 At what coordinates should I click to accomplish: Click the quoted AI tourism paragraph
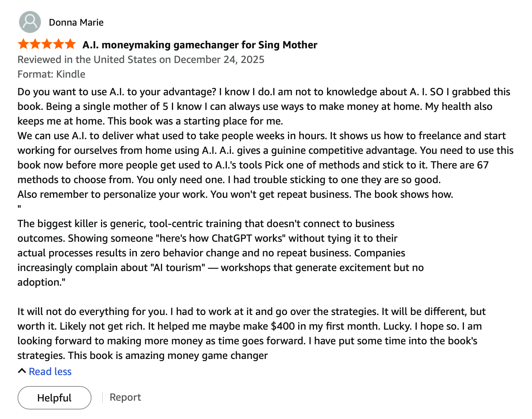220,253
